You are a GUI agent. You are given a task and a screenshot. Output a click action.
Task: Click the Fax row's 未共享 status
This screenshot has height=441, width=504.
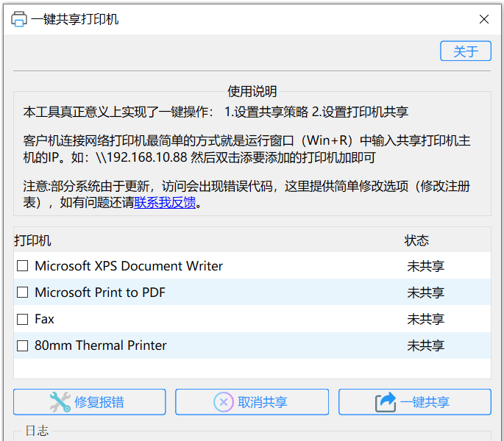(x=425, y=319)
